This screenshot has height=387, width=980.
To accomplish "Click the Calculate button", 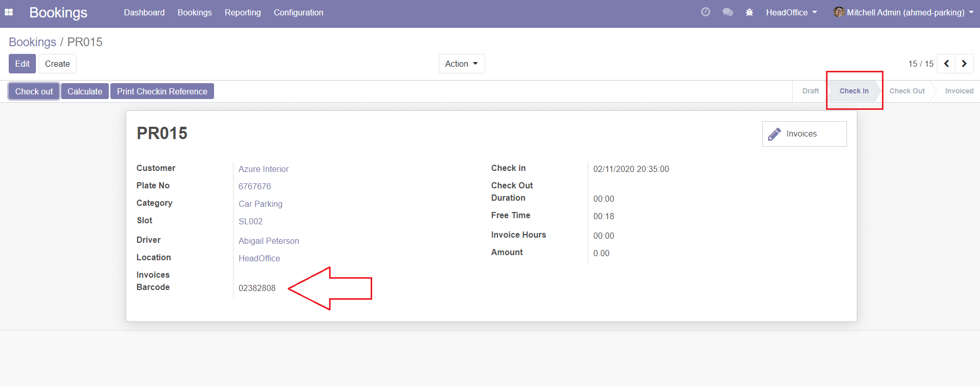I will tap(85, 91).
